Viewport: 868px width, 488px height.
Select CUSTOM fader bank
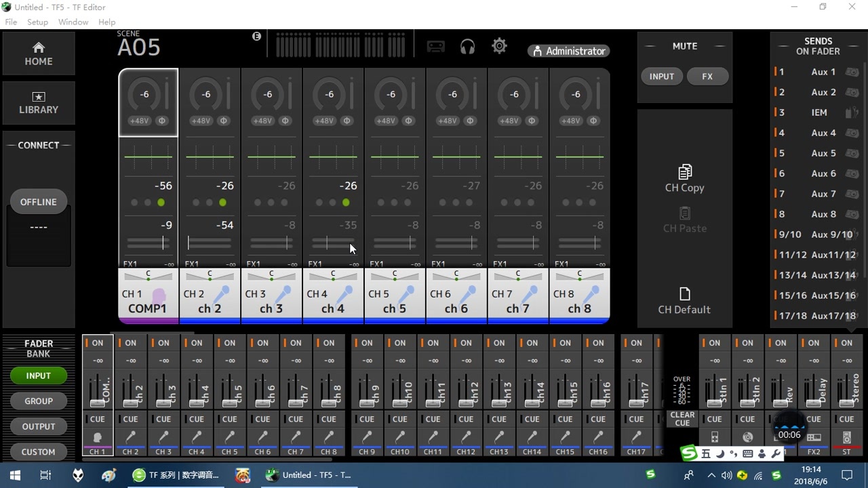[39, 452]
